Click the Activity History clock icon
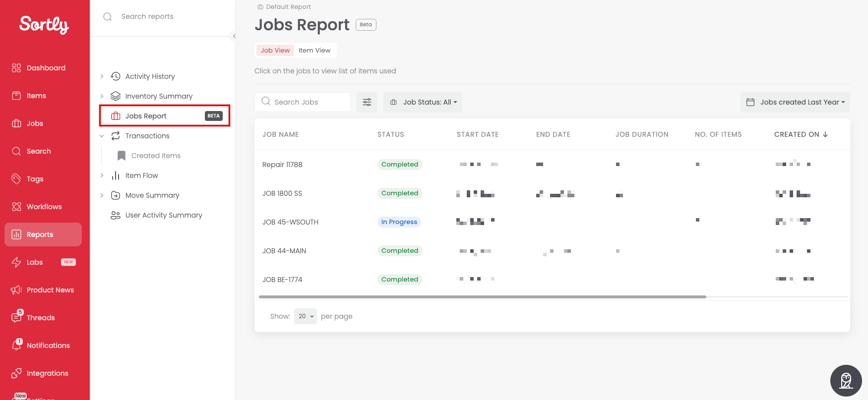Image resolution: width=868 pixels, height=400 pixels. pyautogui.click(x=116, y=76)
